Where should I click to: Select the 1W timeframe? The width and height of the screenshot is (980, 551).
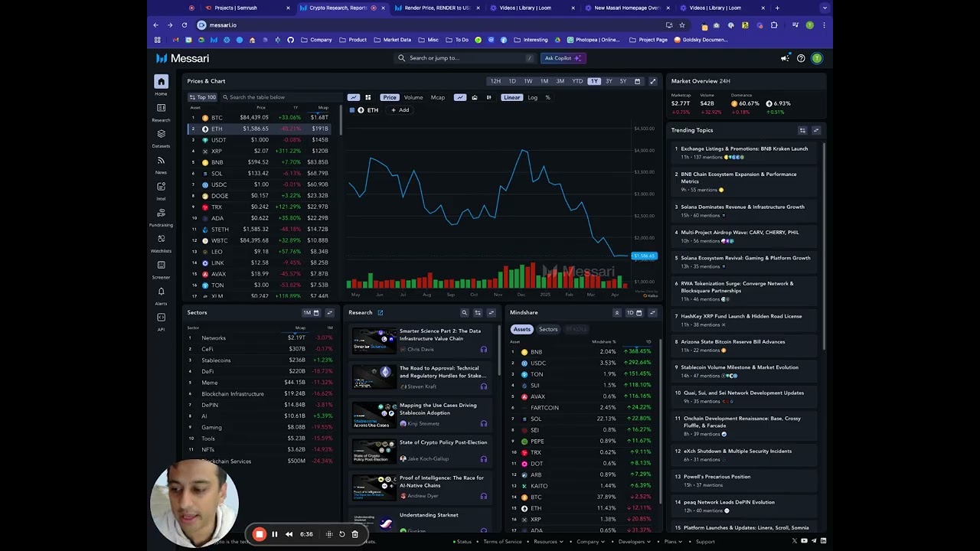pyautogui.click(x=528, y=81)
